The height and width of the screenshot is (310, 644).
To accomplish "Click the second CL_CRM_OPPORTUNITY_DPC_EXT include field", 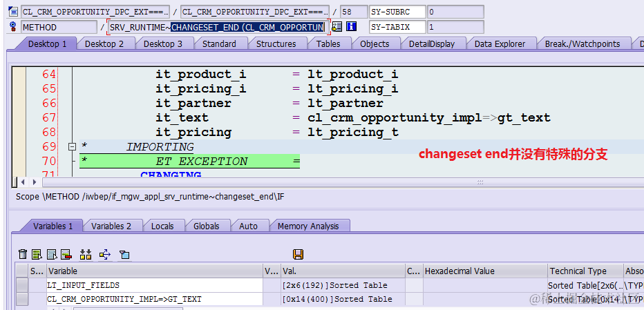I will point(255,12).
